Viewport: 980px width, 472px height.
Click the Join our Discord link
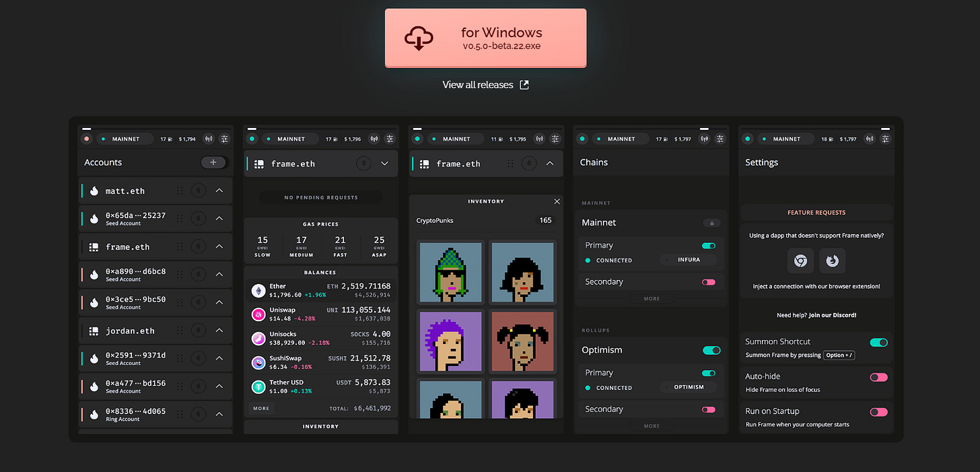[832, 315]
